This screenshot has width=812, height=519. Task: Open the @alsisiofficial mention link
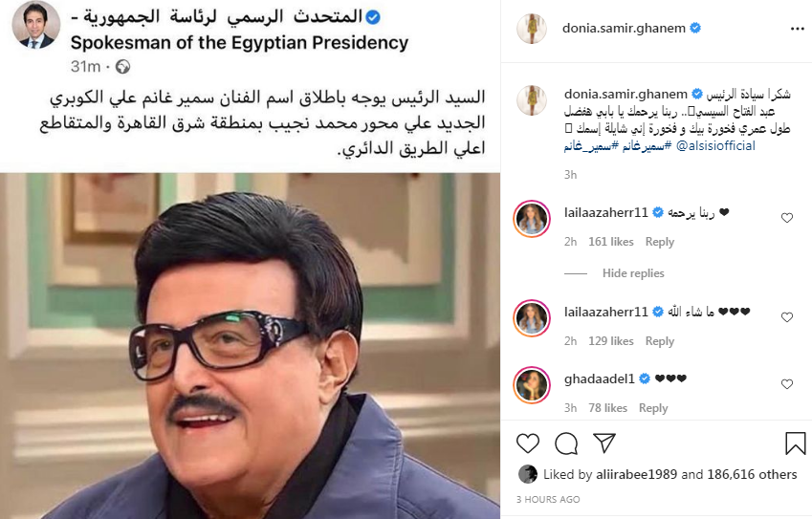(715, 146)
